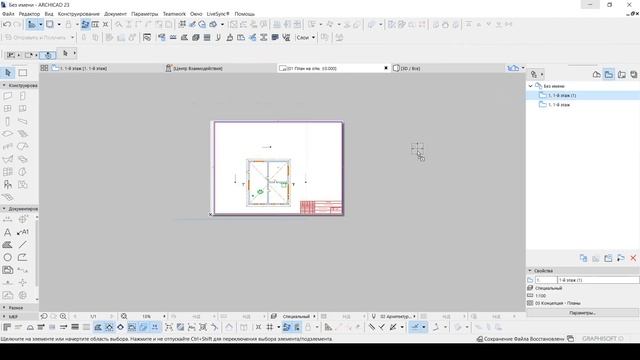The height and width of the screenshot is (360, 640).
Task: Select the '1. 1-й этаж' view in the tree
Action: 559,105
